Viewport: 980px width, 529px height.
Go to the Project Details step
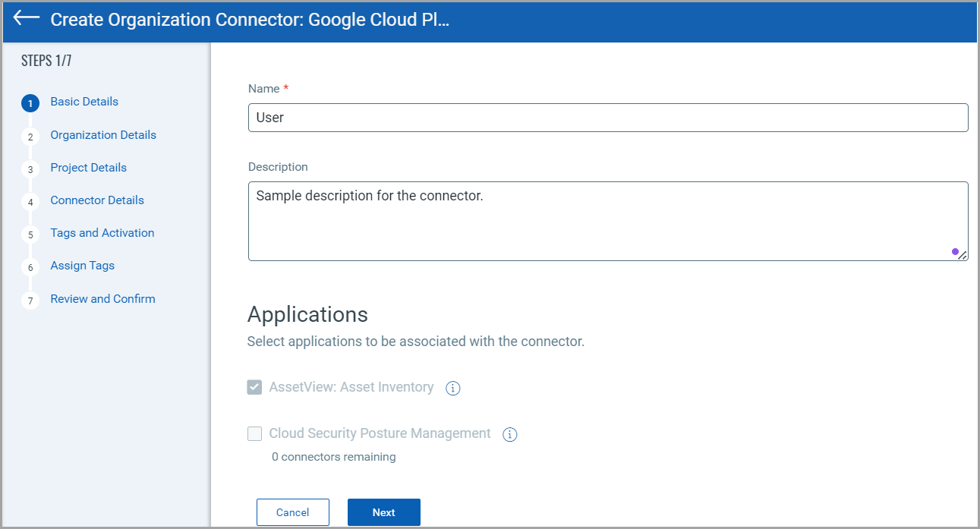coord(88,168)
